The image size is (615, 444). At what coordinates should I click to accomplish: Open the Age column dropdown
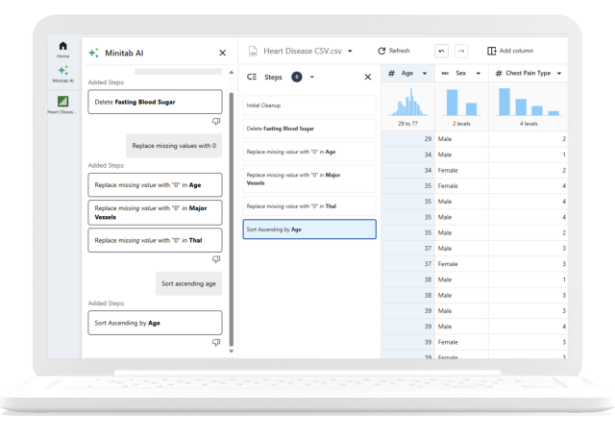tap(424, 73)
